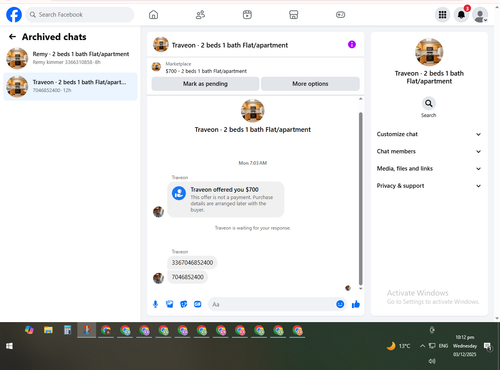
Task: Click the Mon 7:03 AM timestamp
Action: [253, 163]
